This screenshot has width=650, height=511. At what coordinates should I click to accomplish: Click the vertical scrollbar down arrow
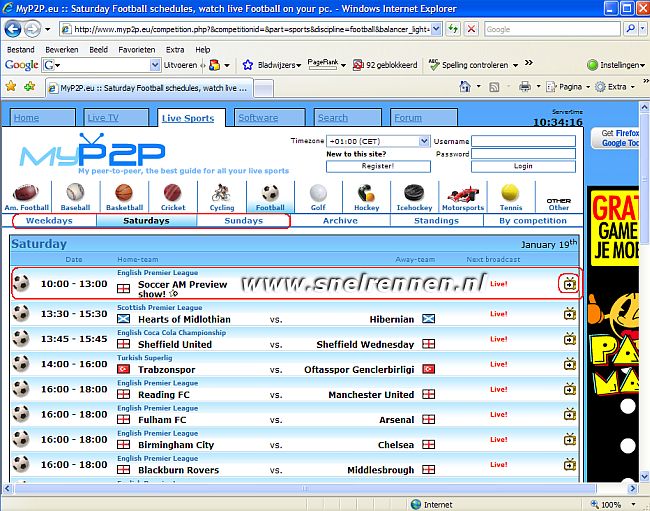pos(645,476)
